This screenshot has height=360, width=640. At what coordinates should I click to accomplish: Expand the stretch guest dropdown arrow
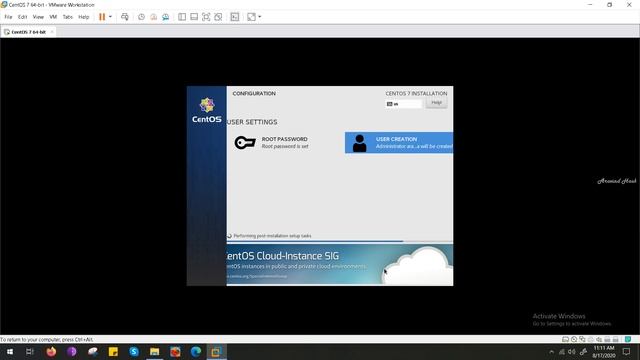click(260, 17)
